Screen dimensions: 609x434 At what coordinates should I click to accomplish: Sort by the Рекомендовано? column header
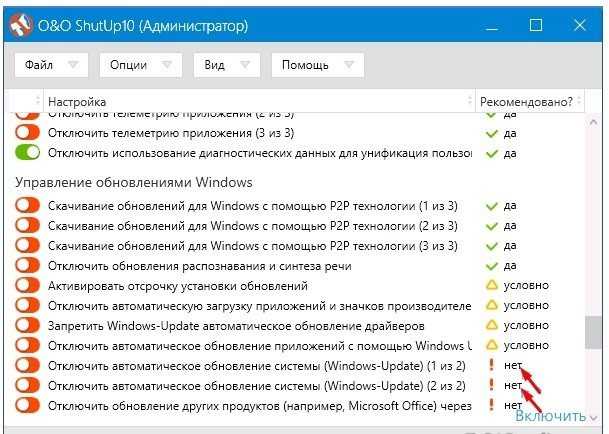(x=530, y=101)
